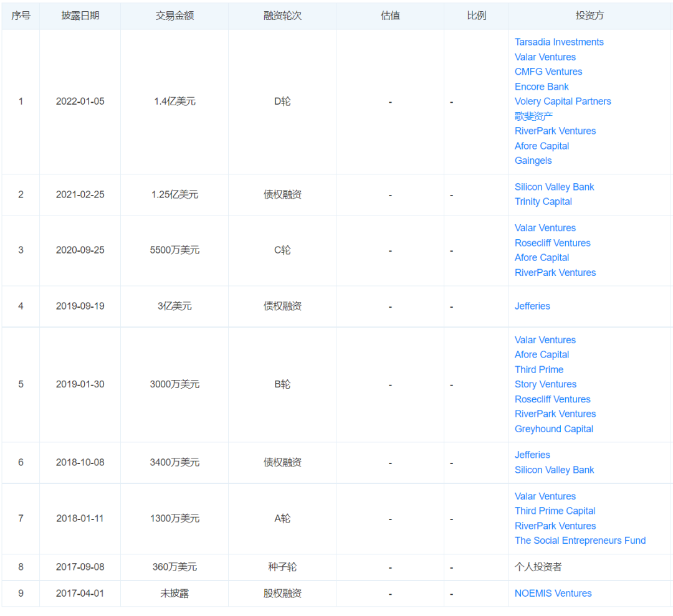Open the Encore Bank investor page

(542, 87)
